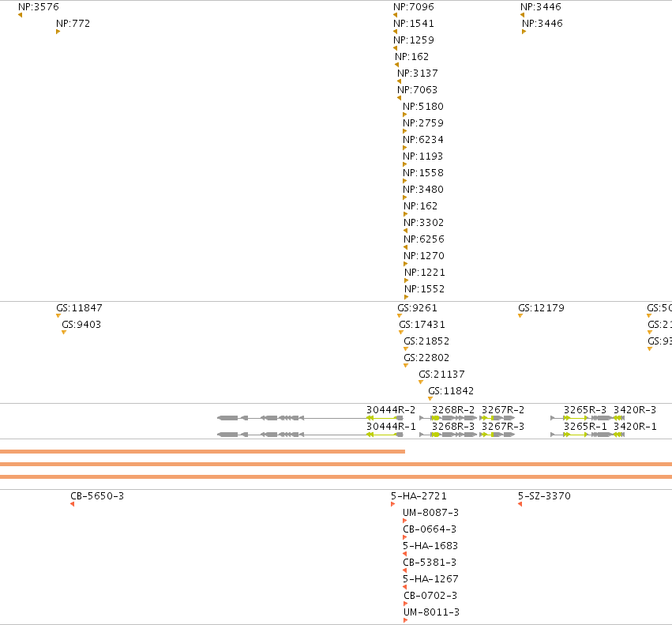Viewport: 672px width, 625px height.
Task: Select the 3267R-3 gene model
Action: click(497, 435)
